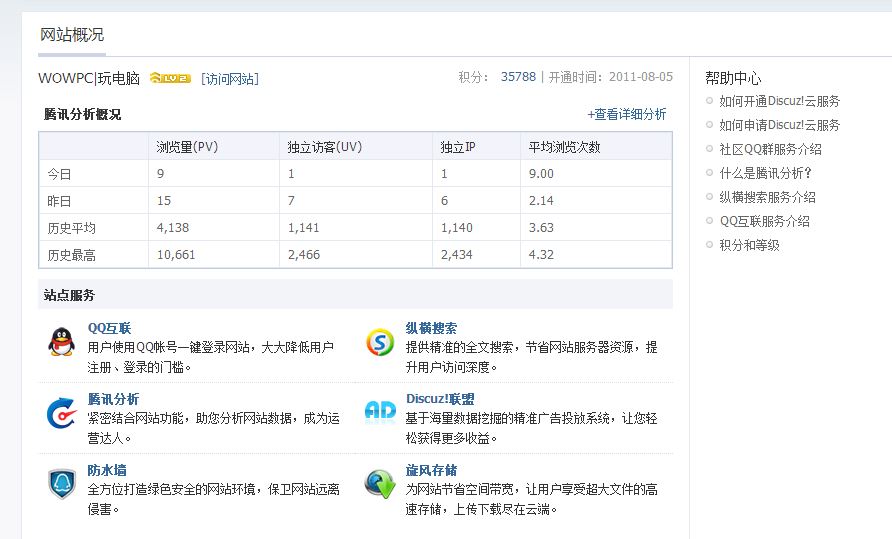Open the 防水墙 service link

106,470
